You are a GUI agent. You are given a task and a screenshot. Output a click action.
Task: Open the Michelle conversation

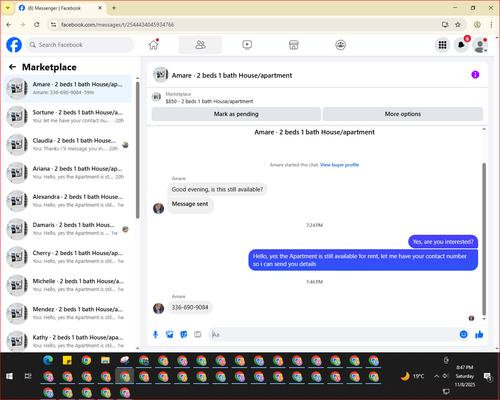pos(68,285)
